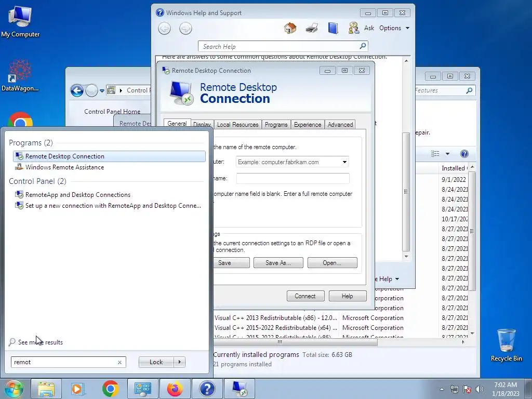Viewport: 532px width, 399px height.
Task: Clear the Start menu search text
Action: [120, 362]
